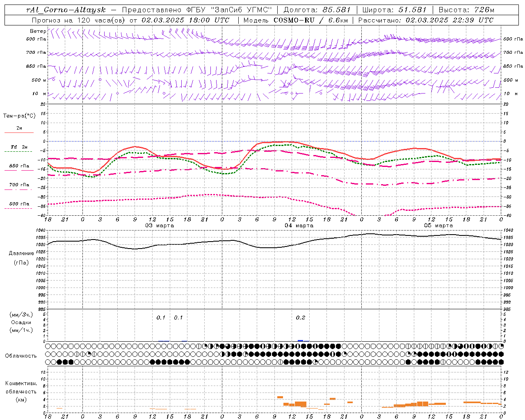This screenshot has width=525, height=420.
Task: Click the '(гПа)' unit under Давление
Action: (21, 262)
